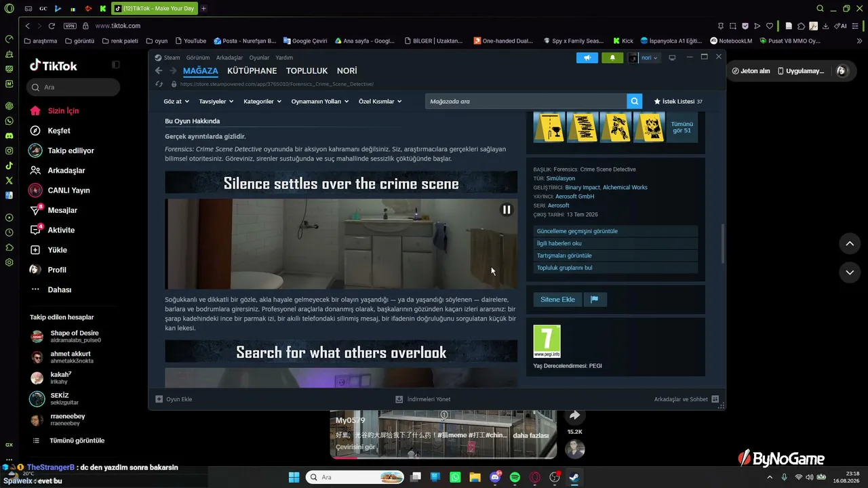Open Spotify from the taskbar
The image size is (868, 488).
click(515, 477)
